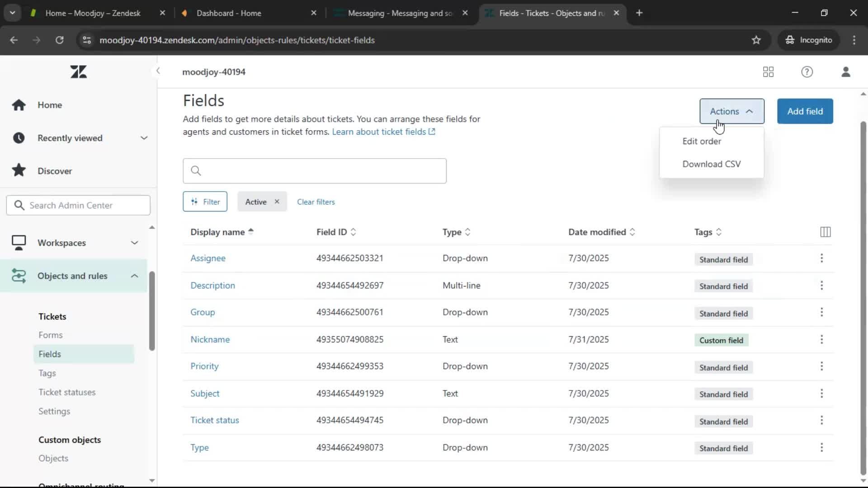The width and height of the screenshot is (868, 488).
Task: Go to Objects under Custom objects
Action: pos(53,458)
